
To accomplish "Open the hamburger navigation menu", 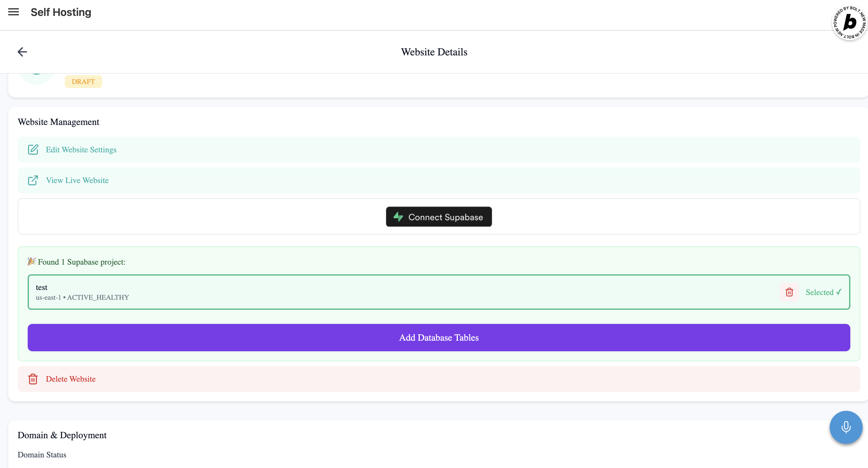I will coord(14,12).
